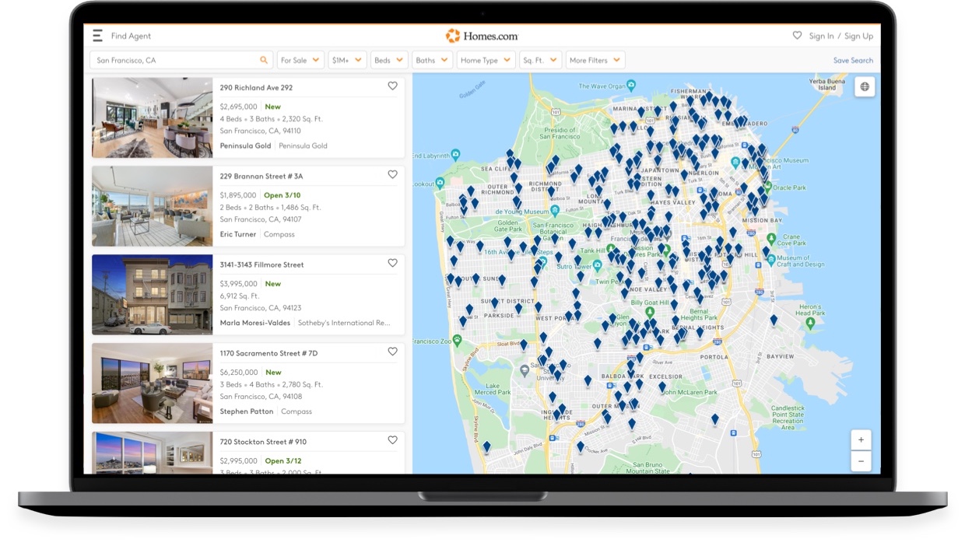Click agent name Eric Turner
This screenshot has width=965, height=560.
(238, 234)
